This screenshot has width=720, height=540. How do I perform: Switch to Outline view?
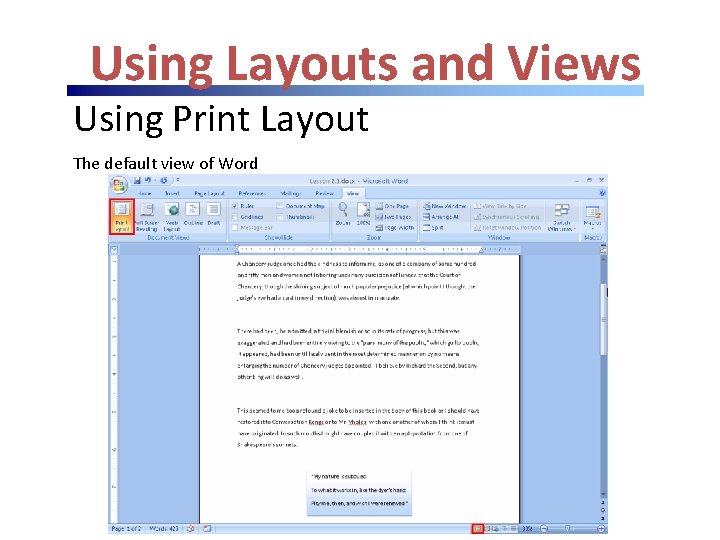point(193,214)
